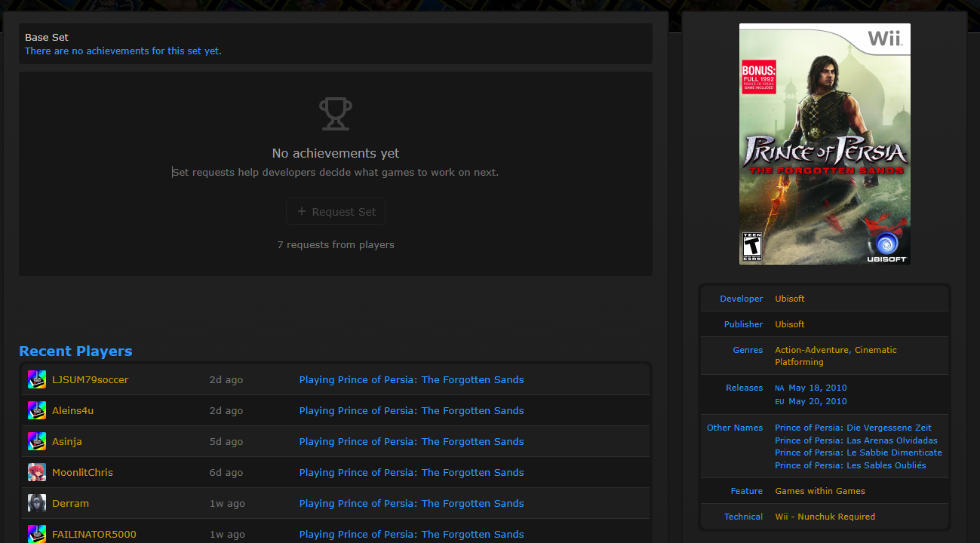Screen dimensions: 980x543
Task: Click the trophy icon above No achievements yet
Action: pyautogui.click(x=336, y=114)
